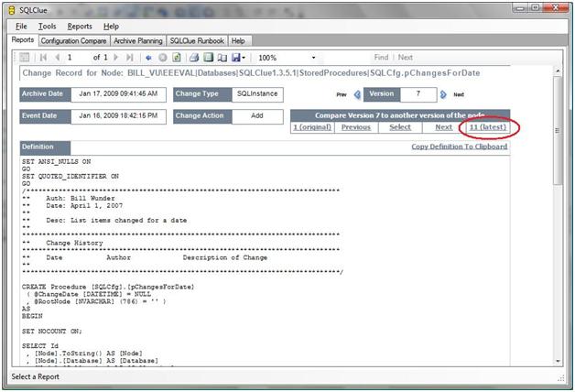Switch to the Reports tab

pyautogui.click(x=23, y=40)
